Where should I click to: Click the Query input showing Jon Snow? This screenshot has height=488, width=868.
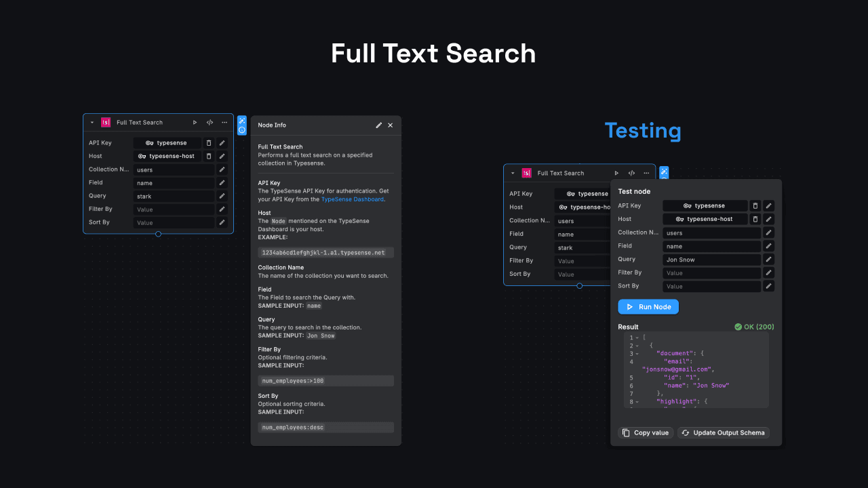click(x=711, y=260)
